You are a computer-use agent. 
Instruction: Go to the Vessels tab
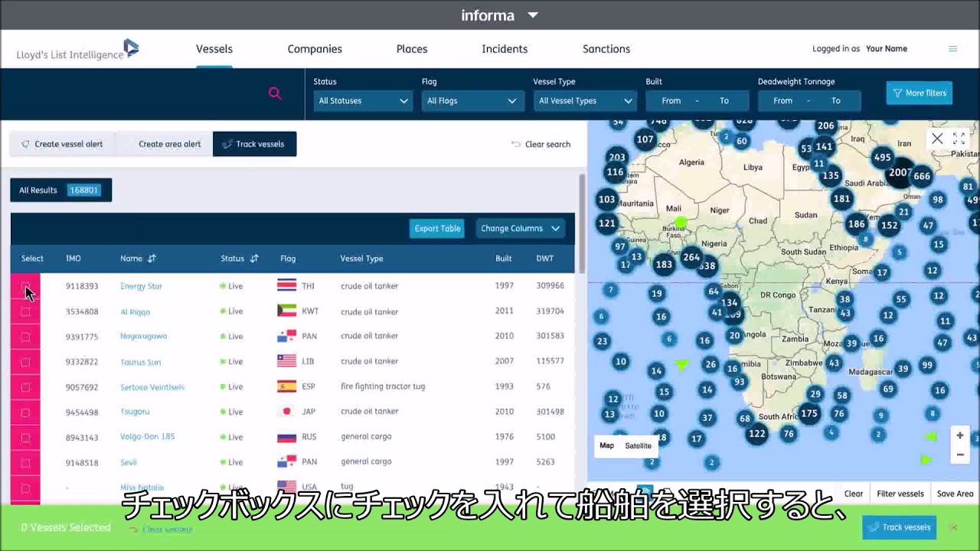[214, 49]
